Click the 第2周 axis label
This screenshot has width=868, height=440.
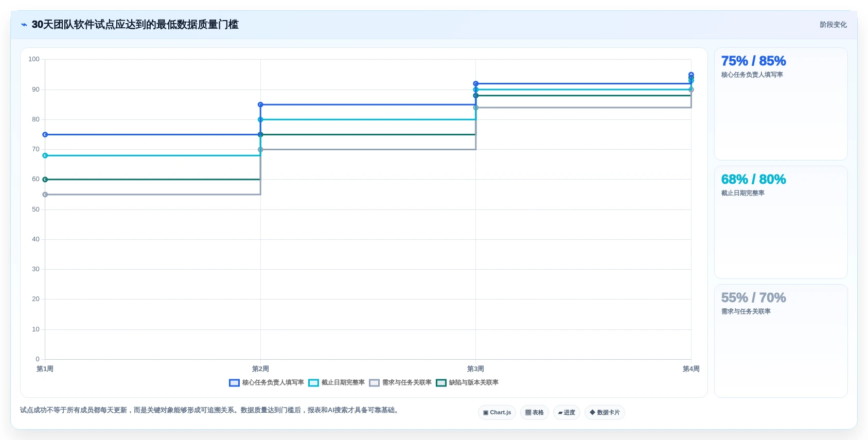(260, 369)
